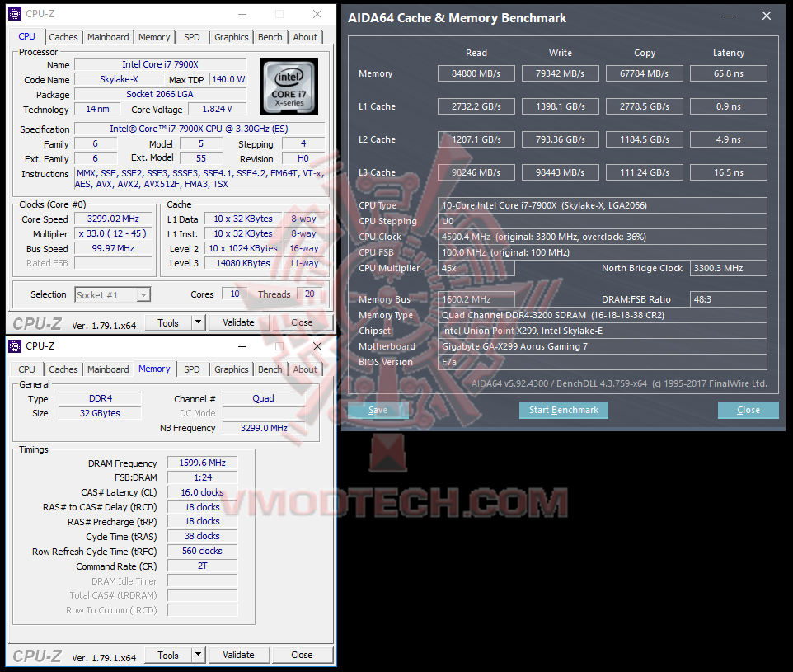This screenshot has width=793, height=672.
Task: Select CPU tab in top CPU-Z window
Action: [27, 36]
